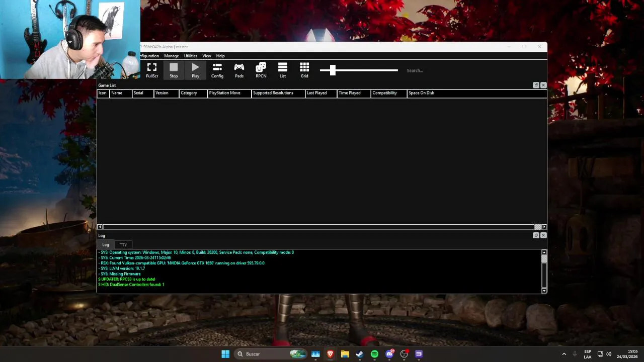Screen dimensions: 644x362
Task: Open the Configuration menu
Action: 149,56
